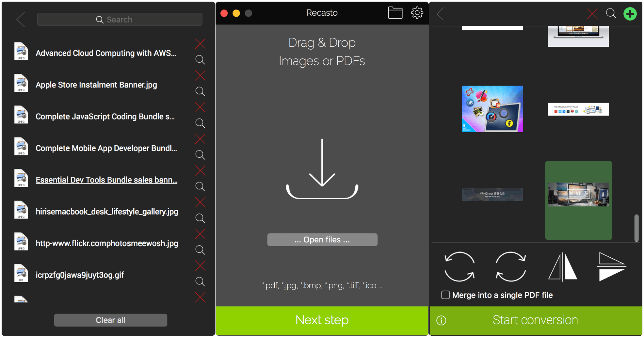Select the MacBook laptop thumbnail
This screenshot has width=644, height=337.
coord(578,36)
